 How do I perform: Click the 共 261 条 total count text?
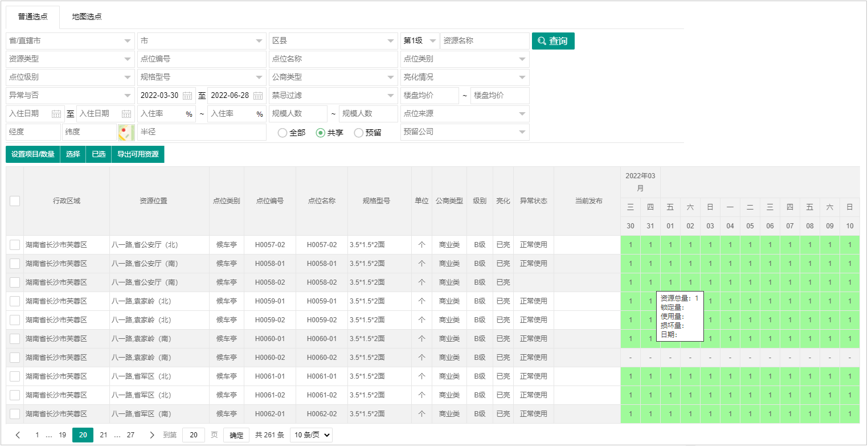coord(269,435)
